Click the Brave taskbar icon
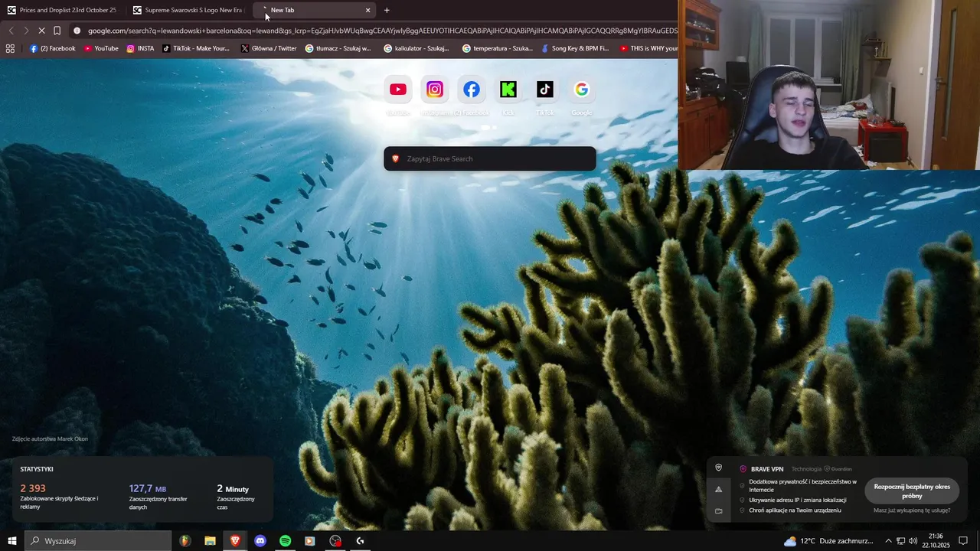 point(235,541)
